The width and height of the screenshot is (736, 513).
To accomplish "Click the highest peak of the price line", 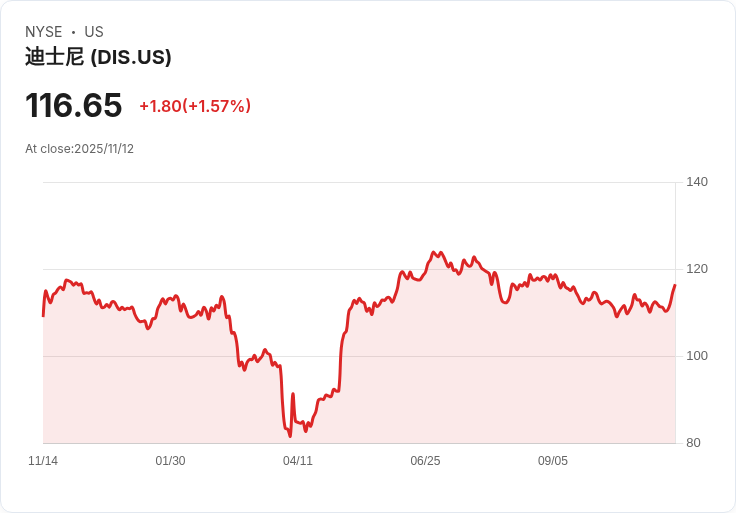I will coord(434,252).
